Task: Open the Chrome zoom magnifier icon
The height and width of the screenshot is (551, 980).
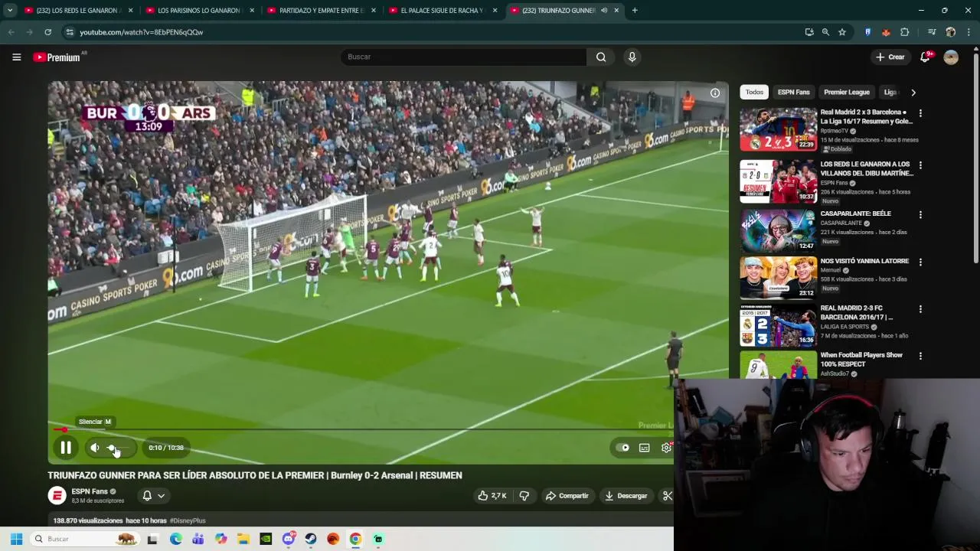Action: coord(825,32)
